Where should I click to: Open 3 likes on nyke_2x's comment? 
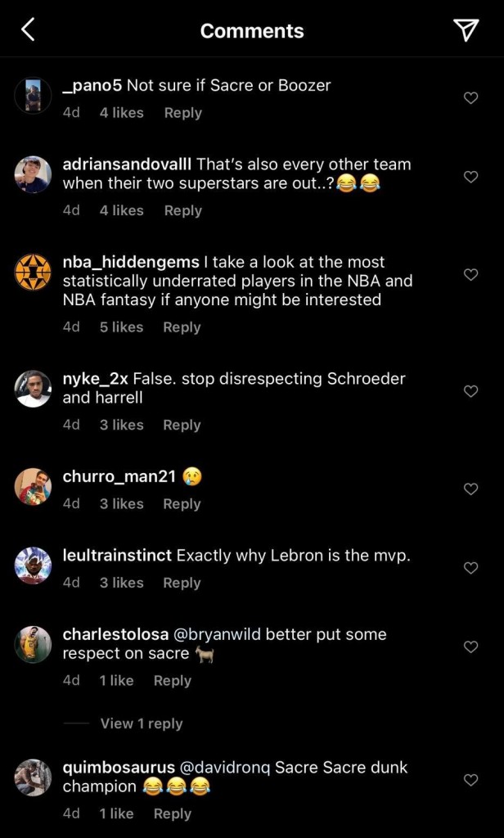point(121,425)
